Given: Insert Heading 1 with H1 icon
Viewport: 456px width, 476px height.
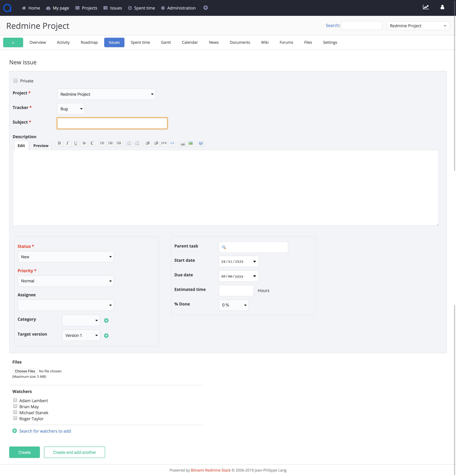Looking at the screenshot, I should tap(102, 143).
